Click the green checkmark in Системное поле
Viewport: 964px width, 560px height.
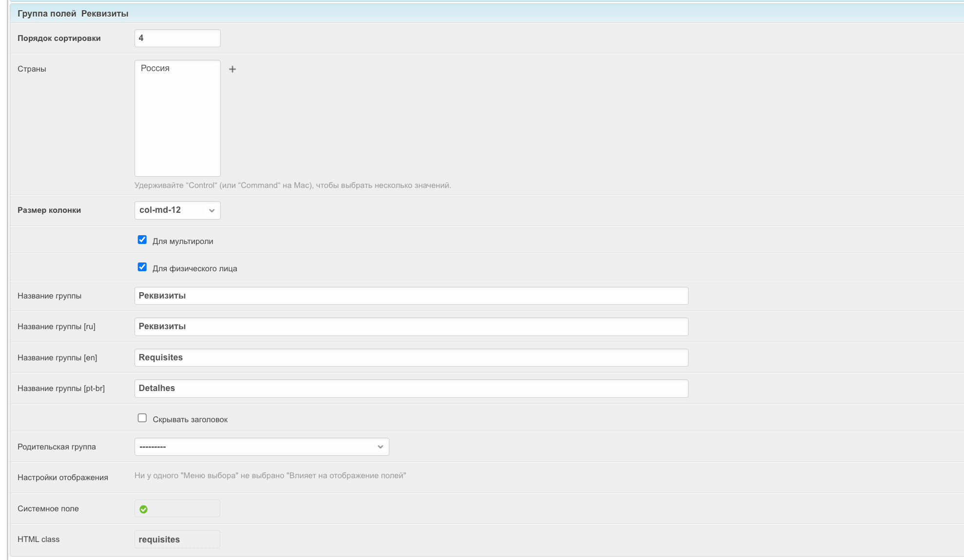pos(143,509)
